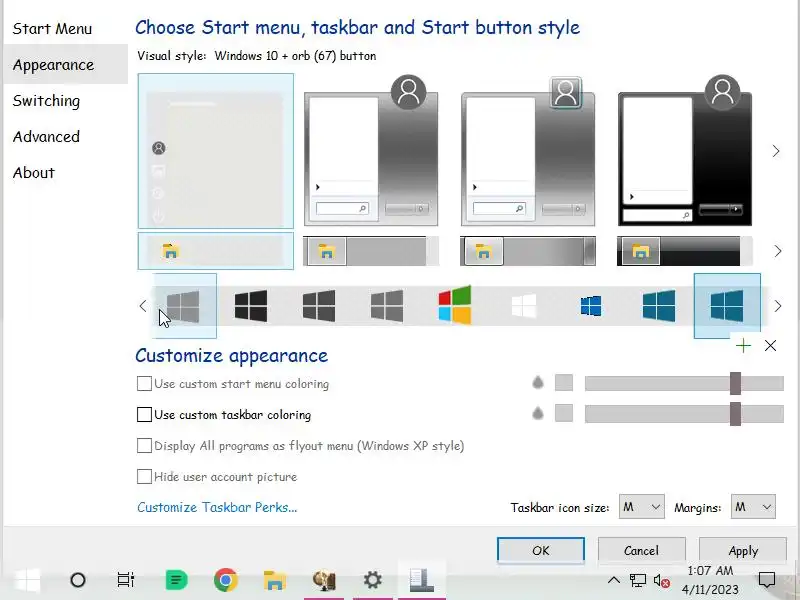Pick the small blue Windows logo start button
Viewport: 800px width, 600px height.
pos(591,306)
